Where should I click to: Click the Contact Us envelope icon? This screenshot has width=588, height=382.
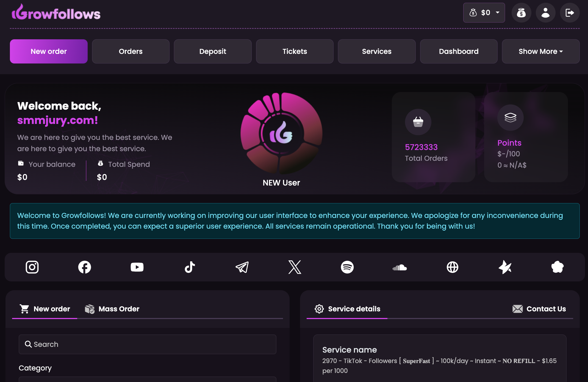pyautogui.click(x=518, y=309)
